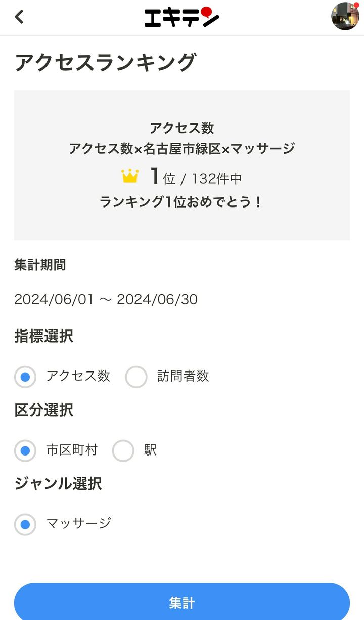Click the 集計期間 section label
This screenshot has width=364, height=620.
(40, 265)
